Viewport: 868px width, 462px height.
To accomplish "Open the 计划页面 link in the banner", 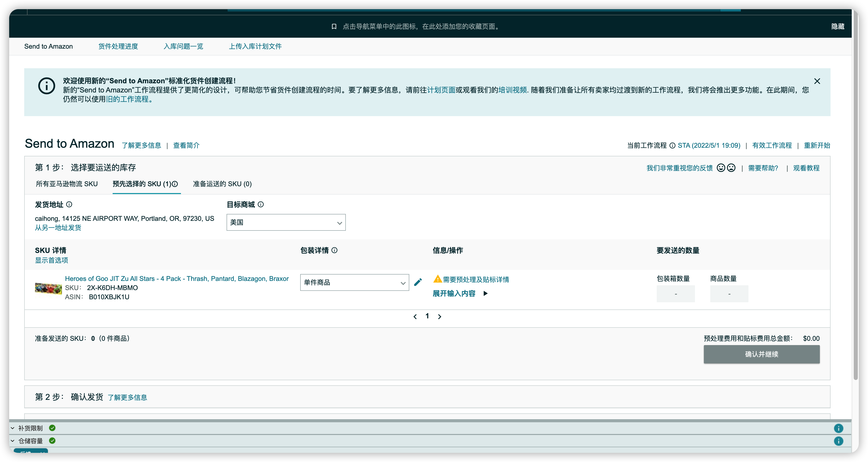I will (x=441, y=90).
